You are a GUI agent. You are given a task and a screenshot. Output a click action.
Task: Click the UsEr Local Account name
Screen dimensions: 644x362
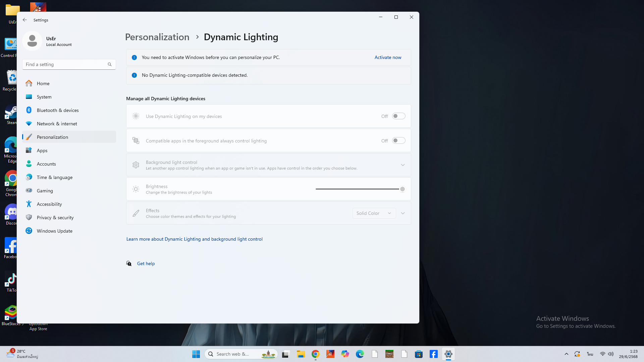pos(59,41)
